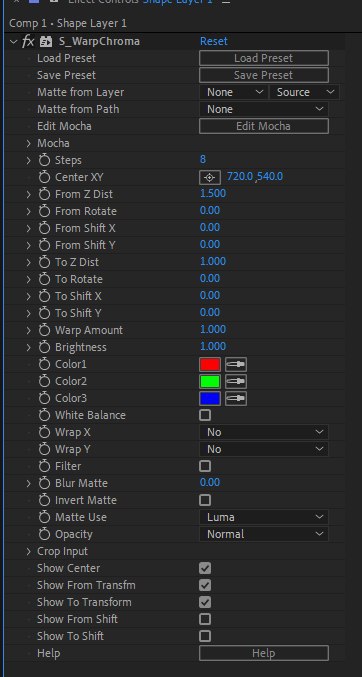
Task: Open the Opacity Normal dropdown
Action: click(264, 534)
